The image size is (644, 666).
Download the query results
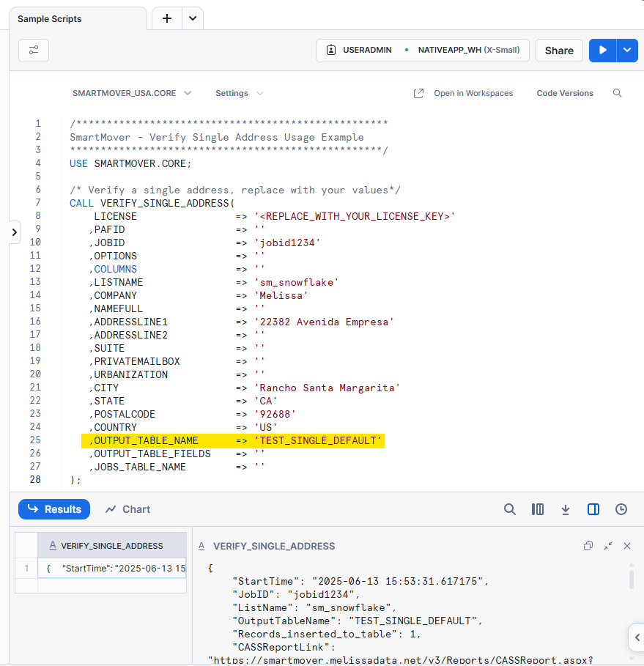coord(566,509)
